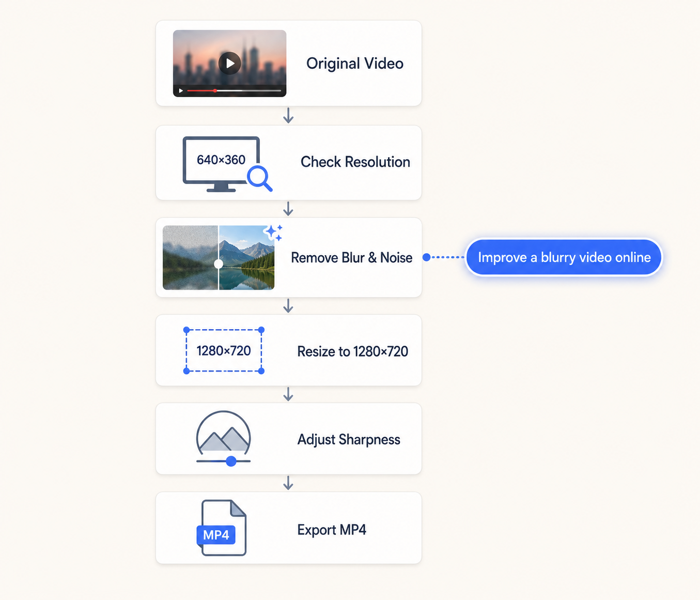
Task: Select the 'Adjust Sharpness' label
Action: pyautogui.click(x=349, y=440)
